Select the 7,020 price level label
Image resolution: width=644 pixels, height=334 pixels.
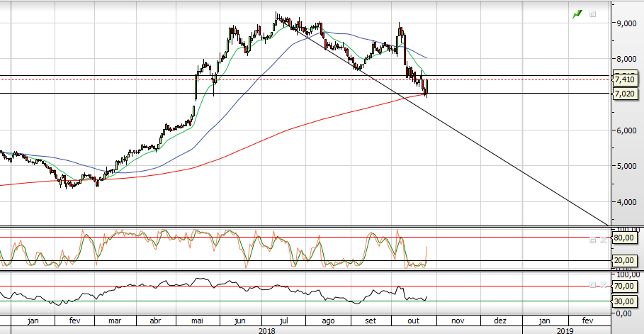click(x=624, y=94)
